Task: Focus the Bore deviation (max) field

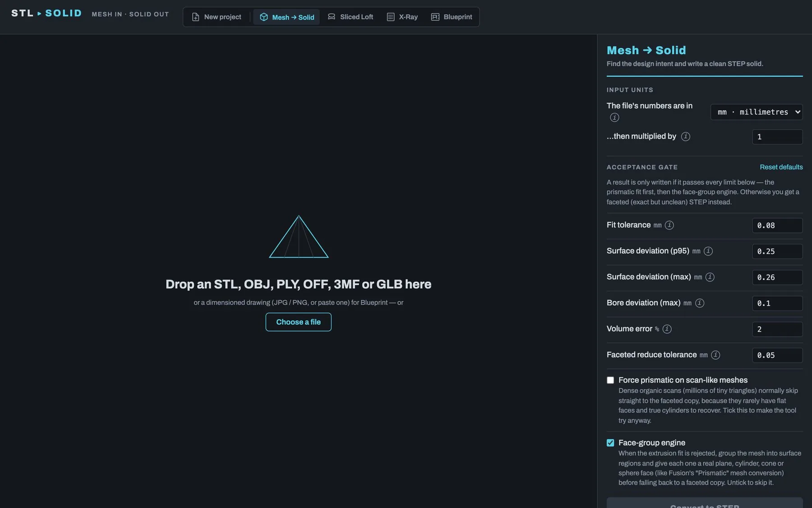Action: pos(777,303)
